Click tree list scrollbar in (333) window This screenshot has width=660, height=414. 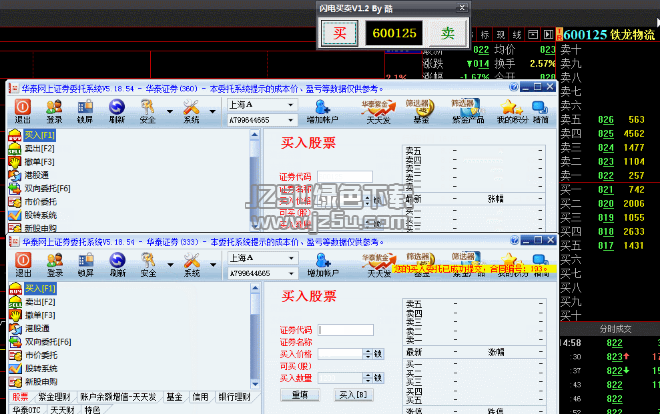click(x=255, y=336)
